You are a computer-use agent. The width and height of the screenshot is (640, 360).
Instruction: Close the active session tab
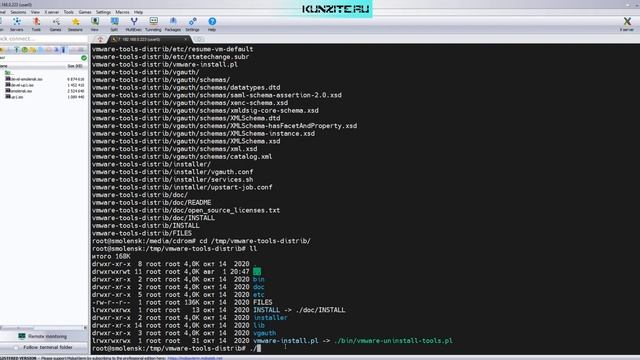pyautogui.click(x=186, y=39)
